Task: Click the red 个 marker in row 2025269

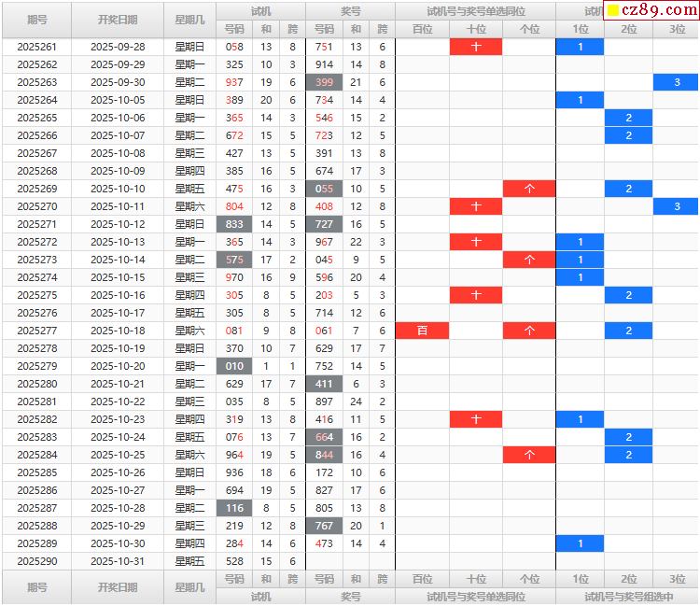Action: click(x=529, y=189)
